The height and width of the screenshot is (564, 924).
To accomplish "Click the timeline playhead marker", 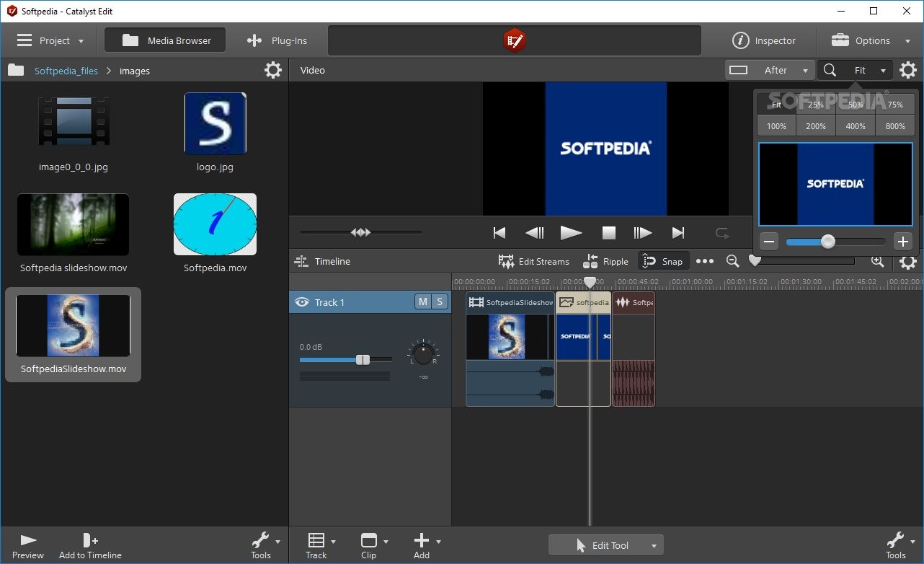I will (590, 282).
